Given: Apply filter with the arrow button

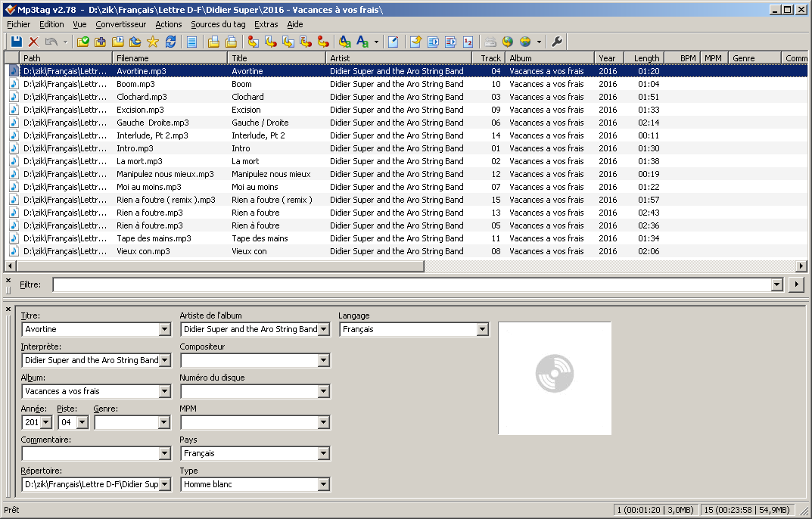Looking at the screenshot, I should (x=796, y=284).
